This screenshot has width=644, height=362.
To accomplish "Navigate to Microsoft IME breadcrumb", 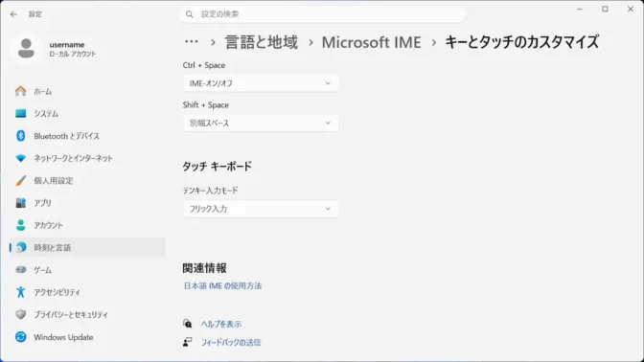I will coord(371,42).
